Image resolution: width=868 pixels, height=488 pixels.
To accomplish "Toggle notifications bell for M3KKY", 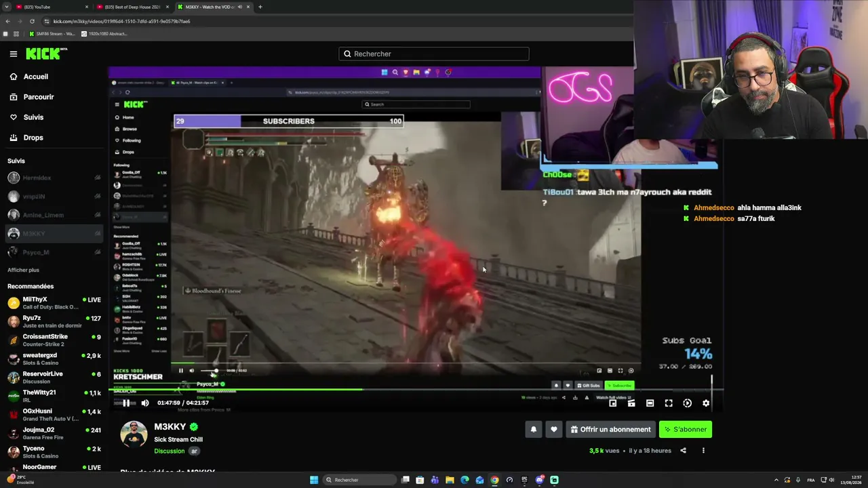I will coord(534,429).
